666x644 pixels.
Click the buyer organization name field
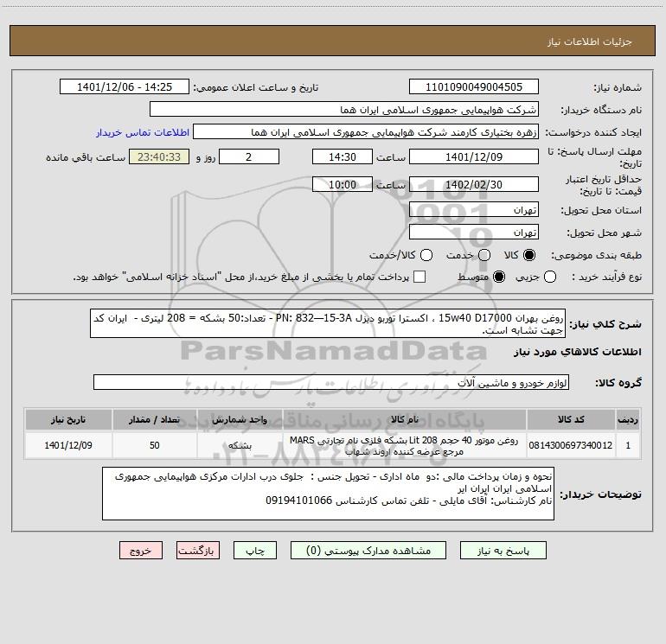tap(344, 110)
